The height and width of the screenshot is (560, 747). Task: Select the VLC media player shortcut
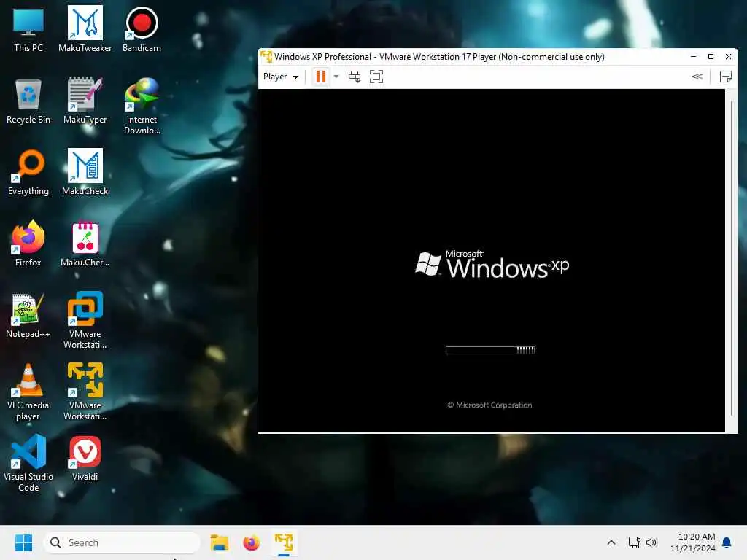point(28,392)
